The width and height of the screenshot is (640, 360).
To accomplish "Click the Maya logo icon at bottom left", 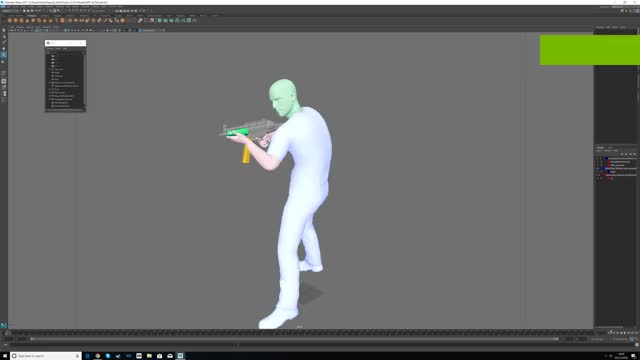I will pos(4,325).
